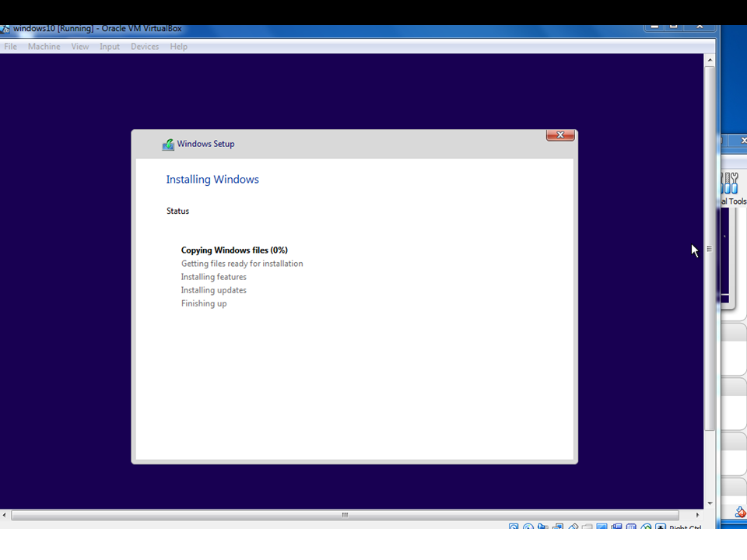Screen dimensions: 747x560
Task: Click the Windows Setup title bar icon
Action: 167,144
